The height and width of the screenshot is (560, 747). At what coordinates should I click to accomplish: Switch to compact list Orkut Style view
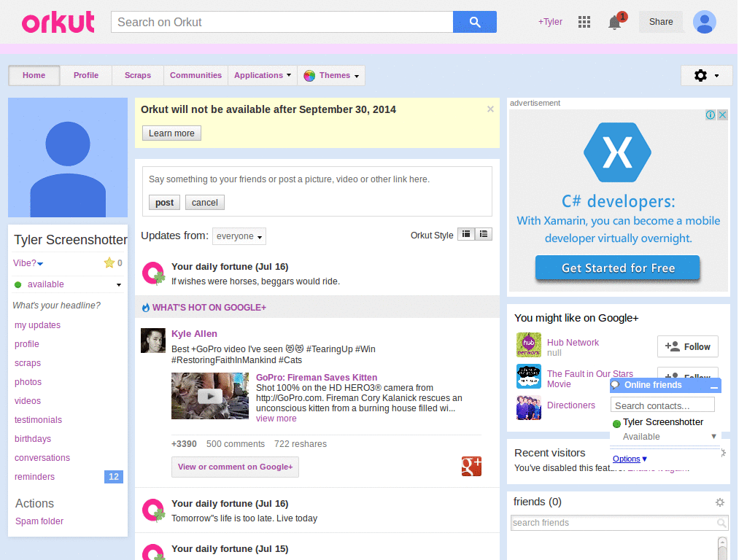pyautogui.click(x=466, y=234)
